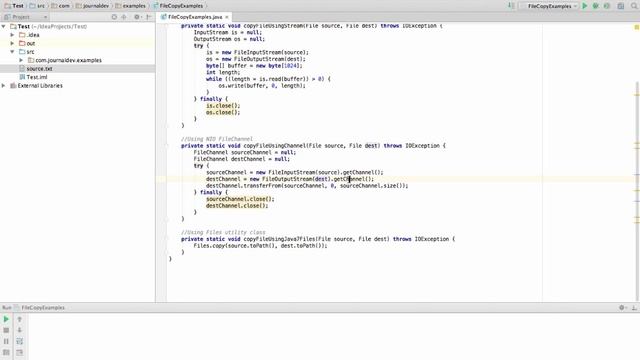Click FileCopyExamples breadcrumb in navigation bar
Viewport: 640px width, 360px height.
[x=178, y=6]
